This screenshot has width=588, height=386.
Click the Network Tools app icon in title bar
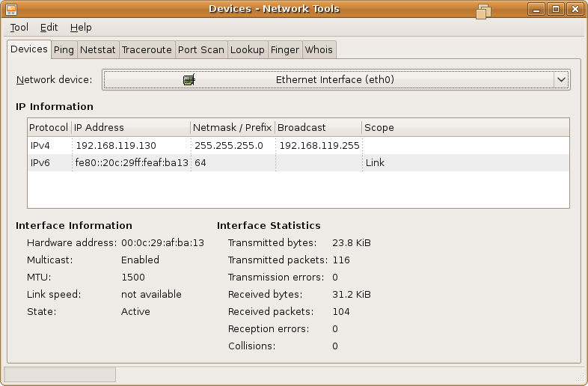pyautogui.click(x=11, y=9)
